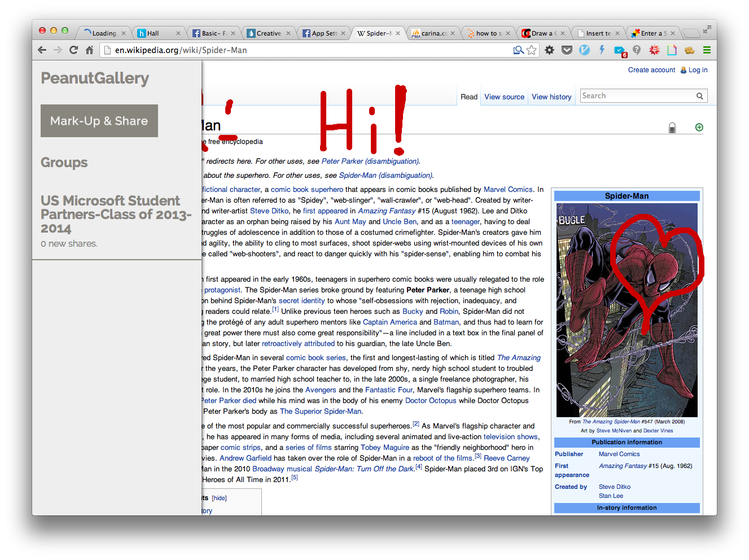The height and width of the screenshot is (560, 749).
Task: Follow the Uncle Ben link
Action: point(400,222)
